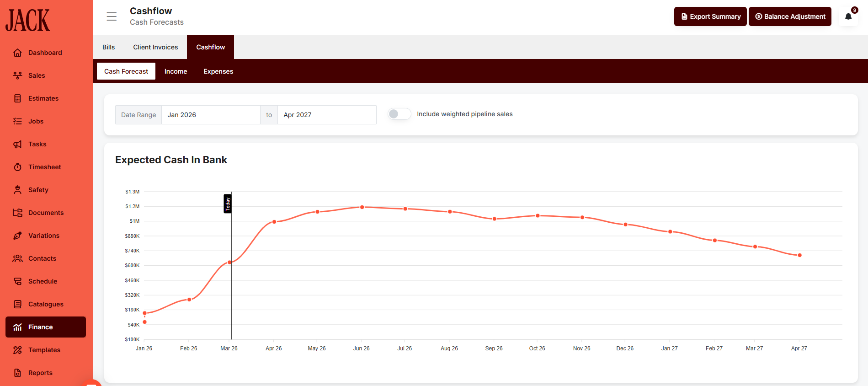Click the Export Summary button

tap(710, 16)
